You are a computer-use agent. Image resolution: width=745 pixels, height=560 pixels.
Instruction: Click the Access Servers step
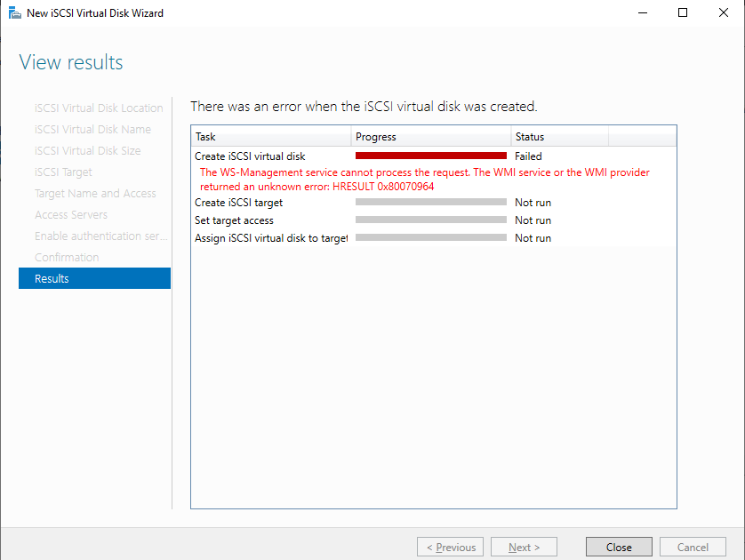point(70,214)
